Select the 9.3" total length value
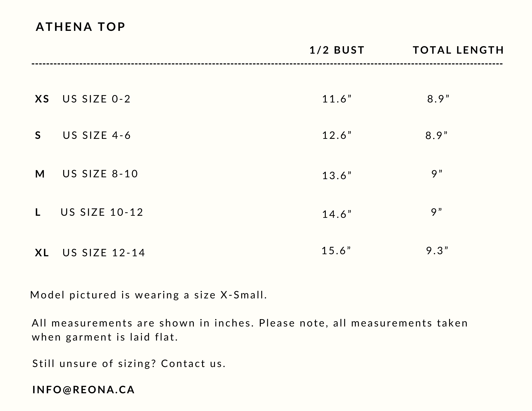Image resolution: width=532 pixels, height=411 pixels. pyautogui.click(x=437, y=251)
